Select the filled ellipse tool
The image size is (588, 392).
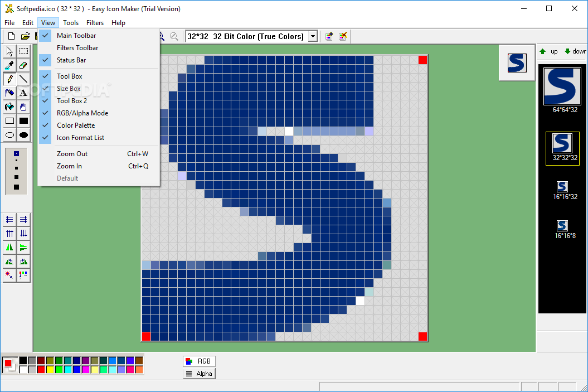click(23, 135)
